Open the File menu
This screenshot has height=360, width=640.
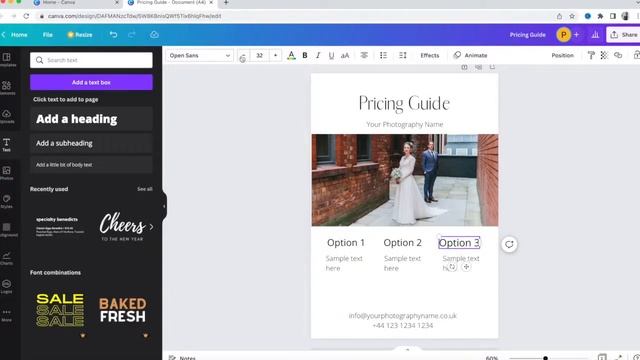click(48, 35)
